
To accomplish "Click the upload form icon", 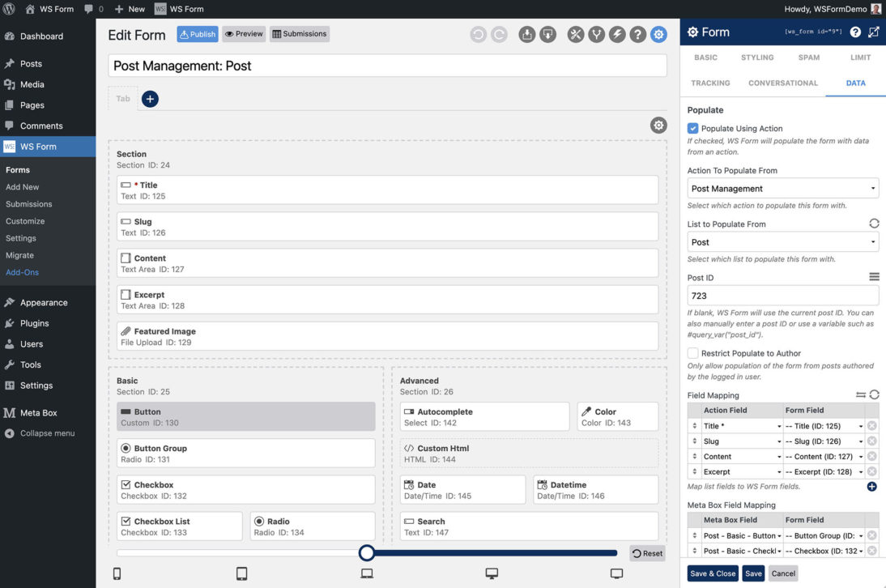I will point(526,35).
